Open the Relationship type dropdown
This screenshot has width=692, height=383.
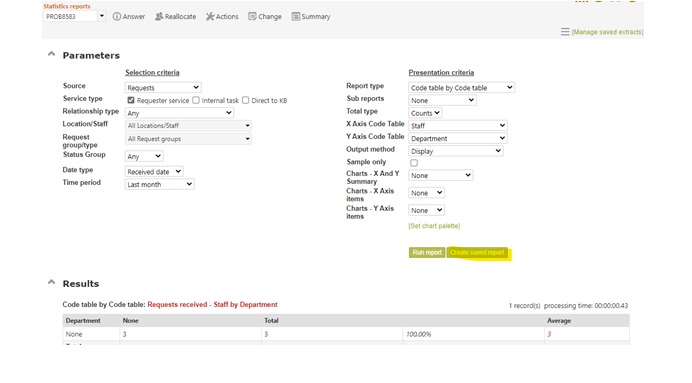[179, 113]
